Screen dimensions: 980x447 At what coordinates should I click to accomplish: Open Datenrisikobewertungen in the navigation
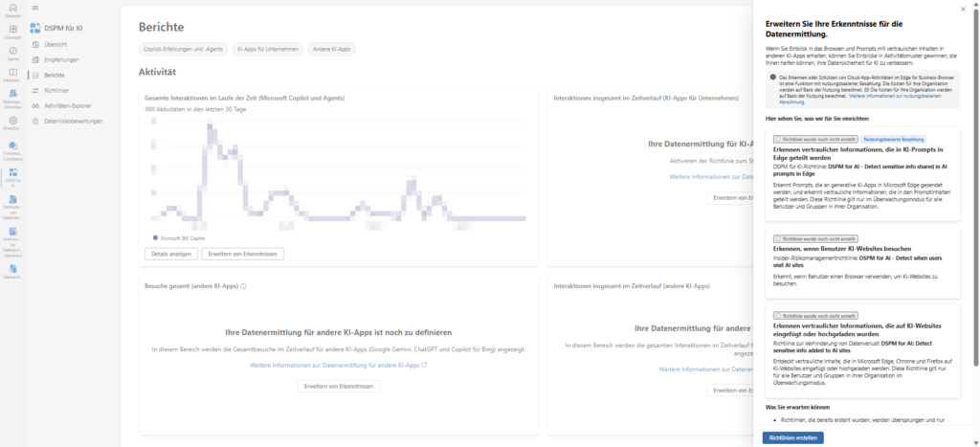(x=74, y=121)
